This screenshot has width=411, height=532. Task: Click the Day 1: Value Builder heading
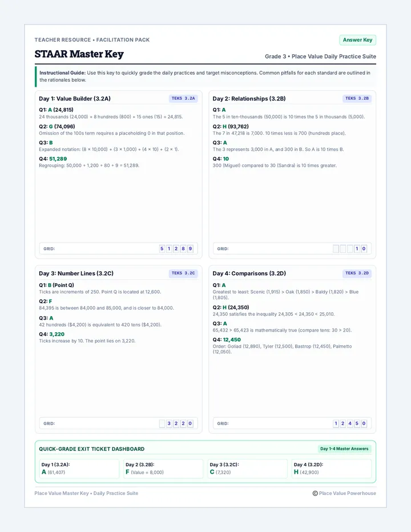pyautogui.click(x=75, y=99)
